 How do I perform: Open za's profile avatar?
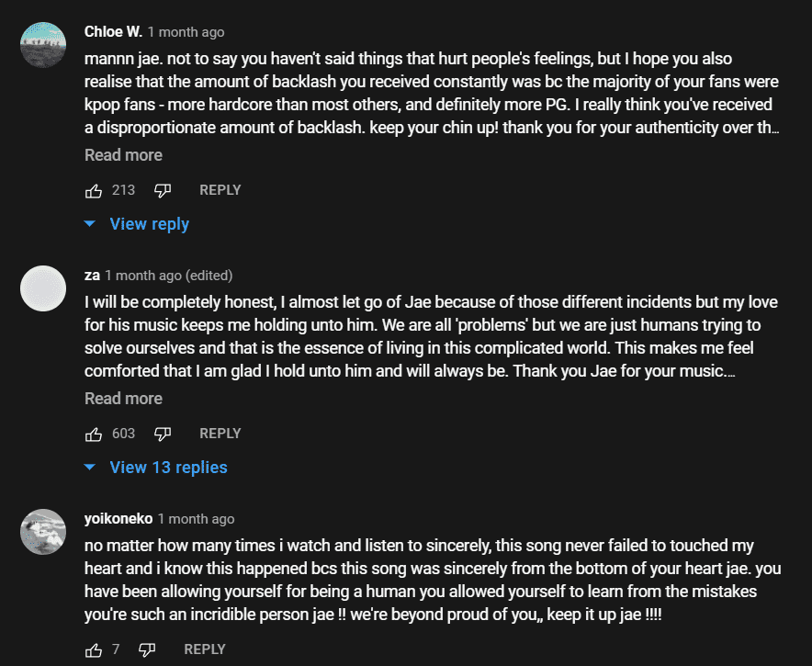coord(43,288)
